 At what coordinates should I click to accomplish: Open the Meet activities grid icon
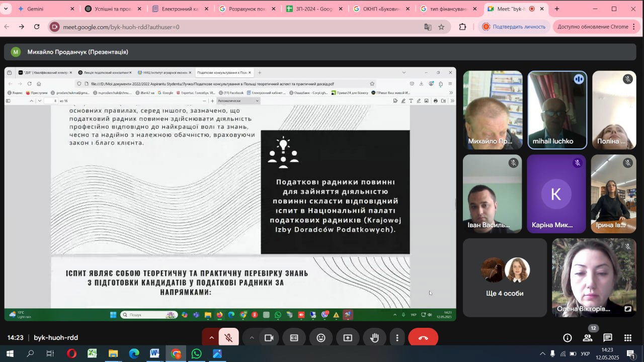click(x=628, y=338)
